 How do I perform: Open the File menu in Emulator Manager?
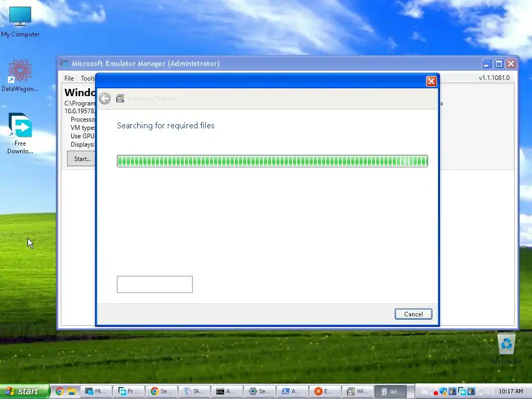click(69, 78)
